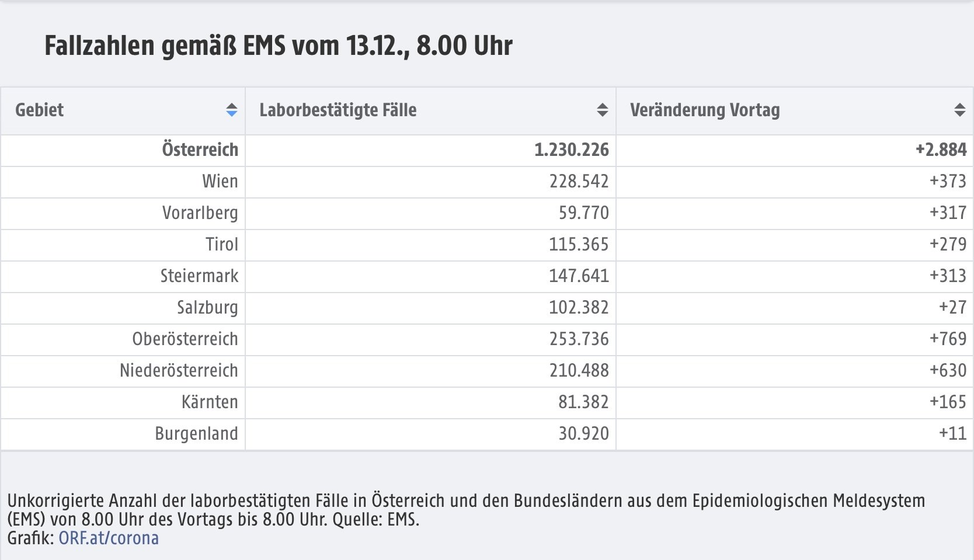This screenshot has height=560, width=974.
Task: Click the Tirol row name
Action: point(222,244)
